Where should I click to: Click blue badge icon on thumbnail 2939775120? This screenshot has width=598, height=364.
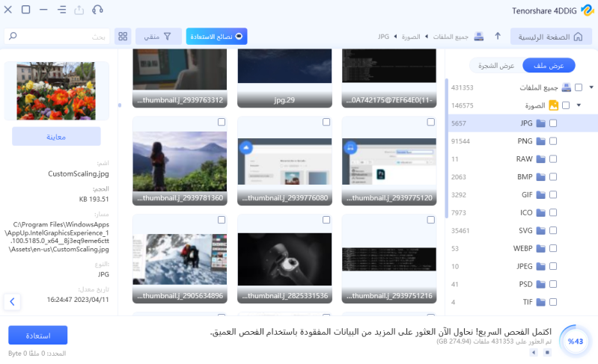(x=350, y=147)
